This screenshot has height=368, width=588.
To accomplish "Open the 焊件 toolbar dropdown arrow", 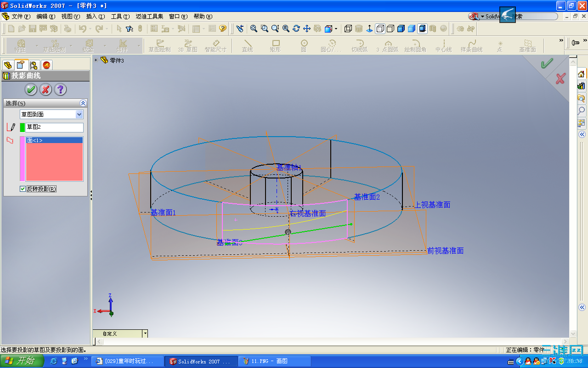I will pyautogui.click(x=139, y=45).
